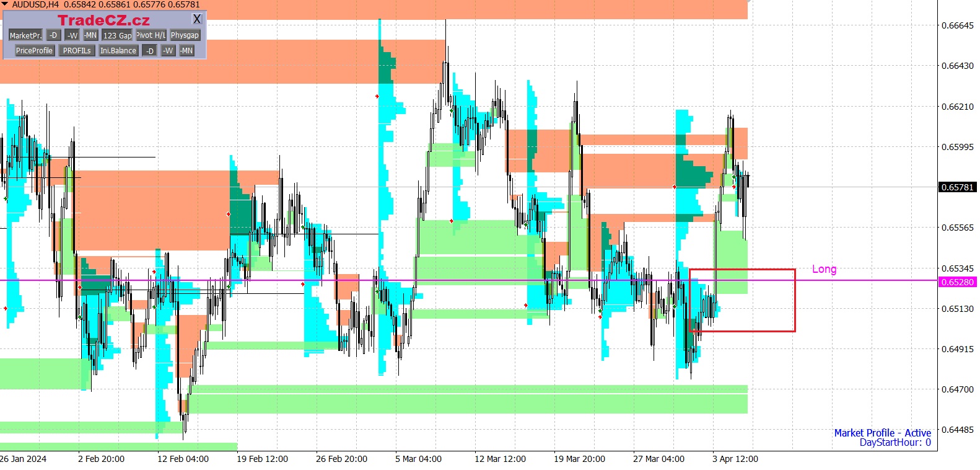Toggle the -D button after Ini.Balance
980x470 pixels.
pos(149,51)
